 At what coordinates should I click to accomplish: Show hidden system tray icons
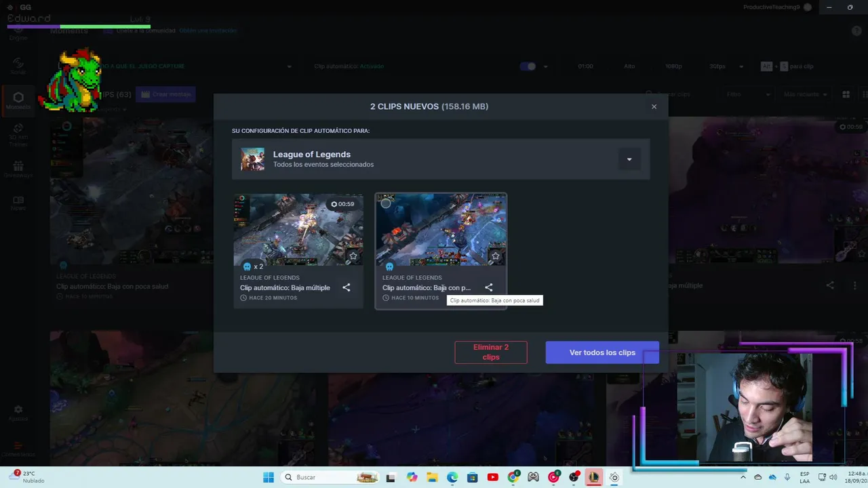(743, 477)
